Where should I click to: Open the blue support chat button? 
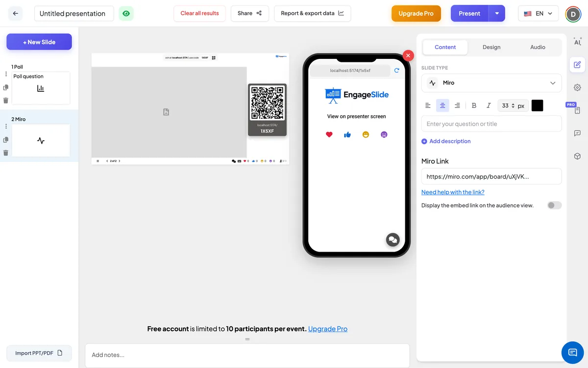click(572, 352)
